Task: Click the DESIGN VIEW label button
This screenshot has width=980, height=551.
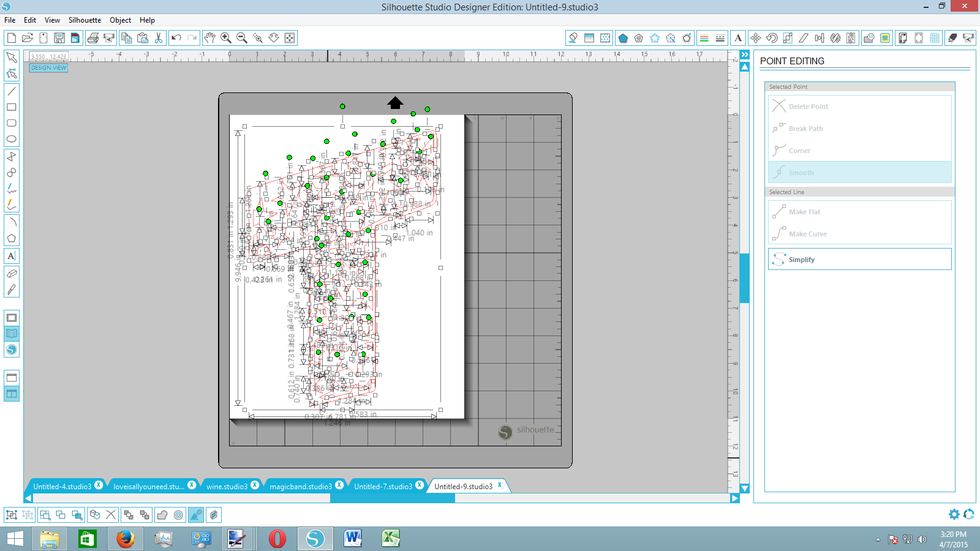Action: (48, 68)
